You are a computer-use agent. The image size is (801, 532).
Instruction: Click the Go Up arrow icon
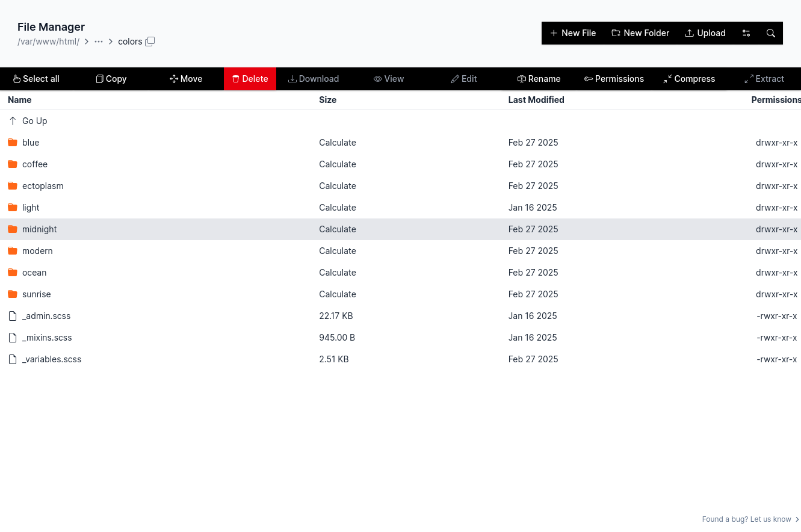click(x=13, y=121)
